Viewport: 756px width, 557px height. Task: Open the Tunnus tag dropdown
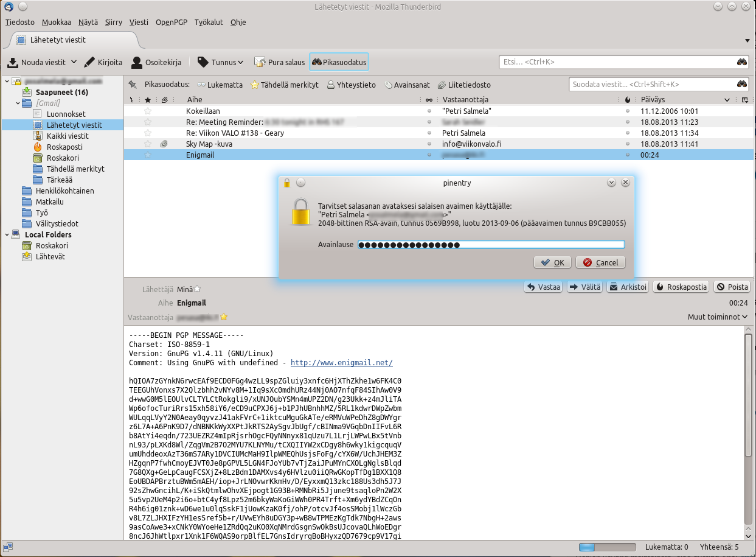tap(221, 62)
